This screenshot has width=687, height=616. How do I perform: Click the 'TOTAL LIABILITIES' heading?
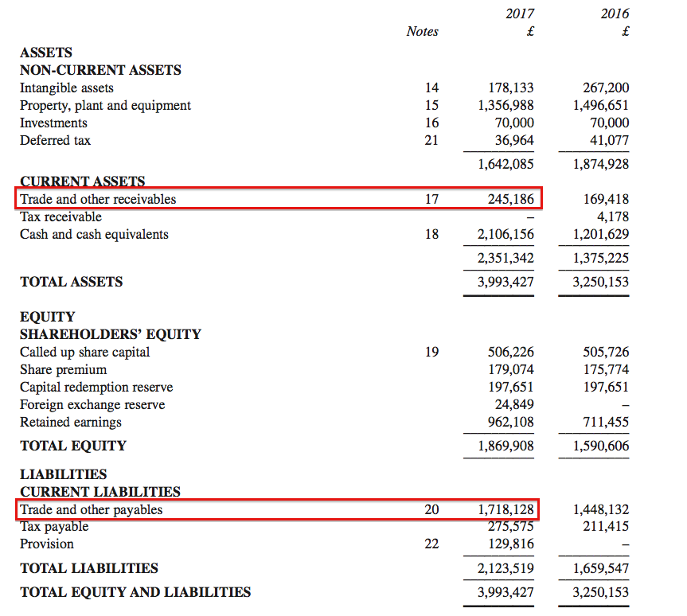(x=89, y=569)
